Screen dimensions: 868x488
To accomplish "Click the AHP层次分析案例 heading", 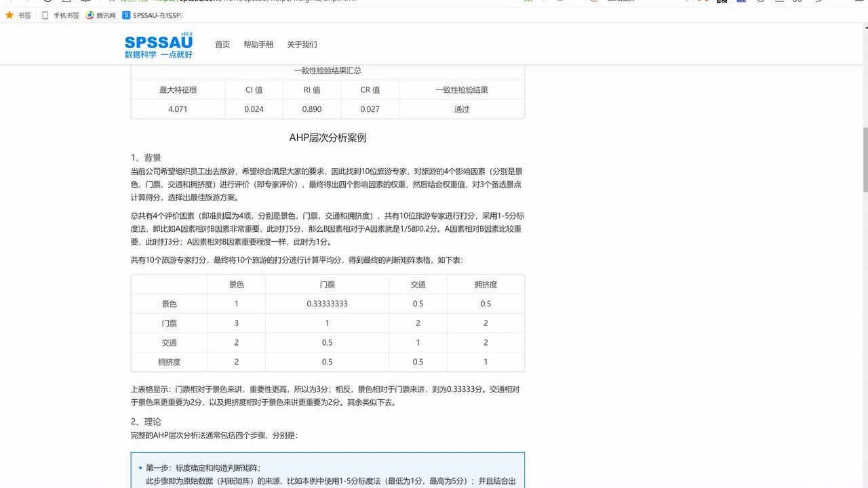I will tap(327, 137).
